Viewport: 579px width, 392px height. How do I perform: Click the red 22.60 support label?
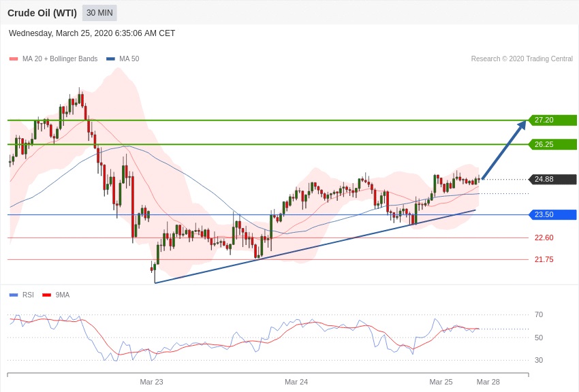point(544,238)
